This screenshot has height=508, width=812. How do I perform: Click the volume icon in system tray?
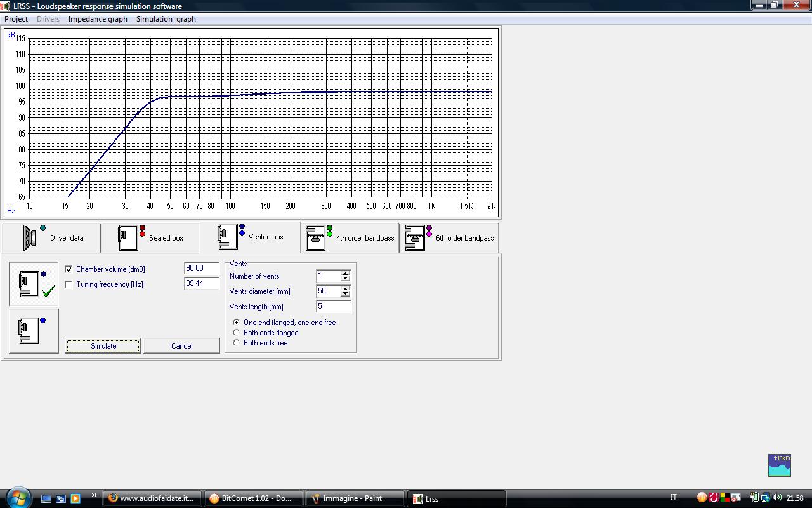tap(777, 498)
